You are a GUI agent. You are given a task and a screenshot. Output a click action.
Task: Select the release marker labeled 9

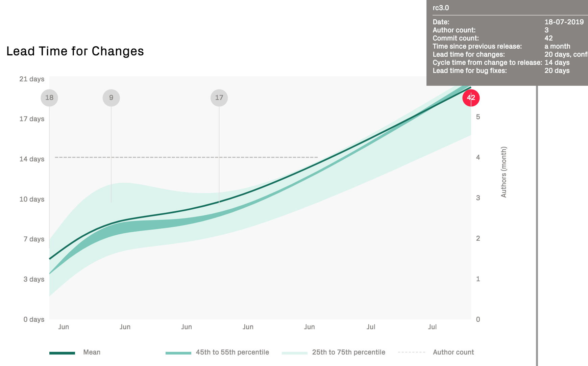coord(111,98)
